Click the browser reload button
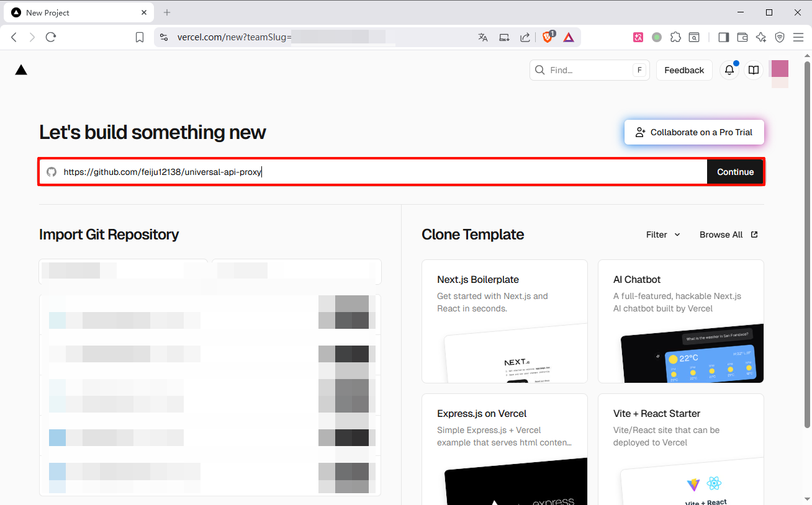Image resolution: width=812 pixels, height=505 pixels. point(51,37)
